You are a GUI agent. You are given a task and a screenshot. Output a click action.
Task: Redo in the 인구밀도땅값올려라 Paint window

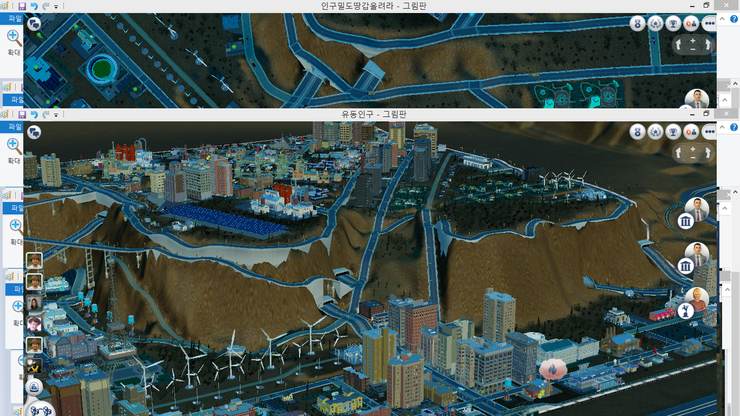46,6
